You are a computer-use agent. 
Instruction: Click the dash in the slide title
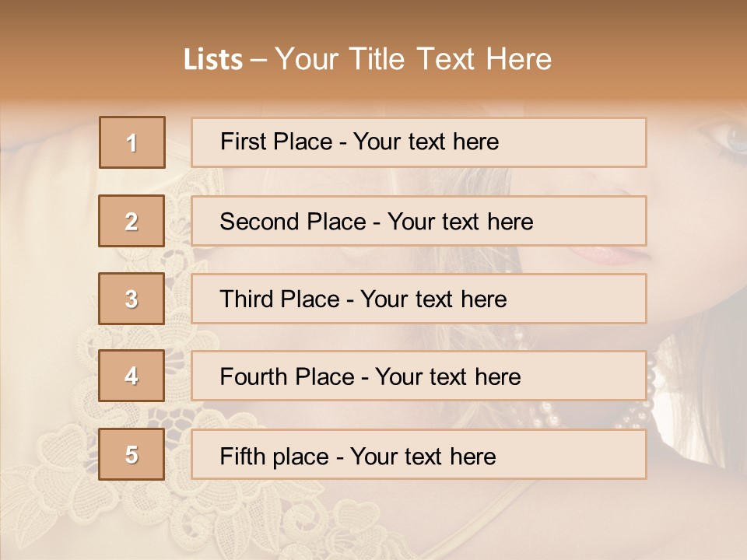click(x=258, y=60)
